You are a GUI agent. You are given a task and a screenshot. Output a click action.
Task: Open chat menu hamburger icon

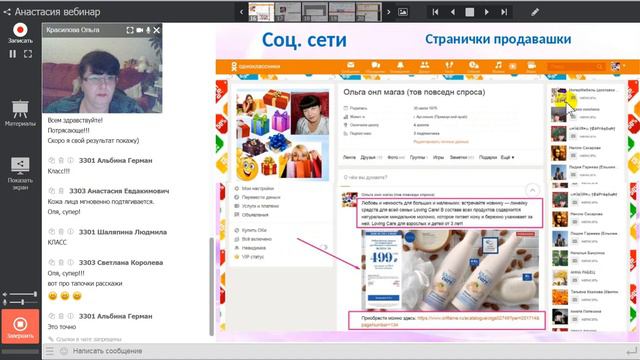[49, 351]
